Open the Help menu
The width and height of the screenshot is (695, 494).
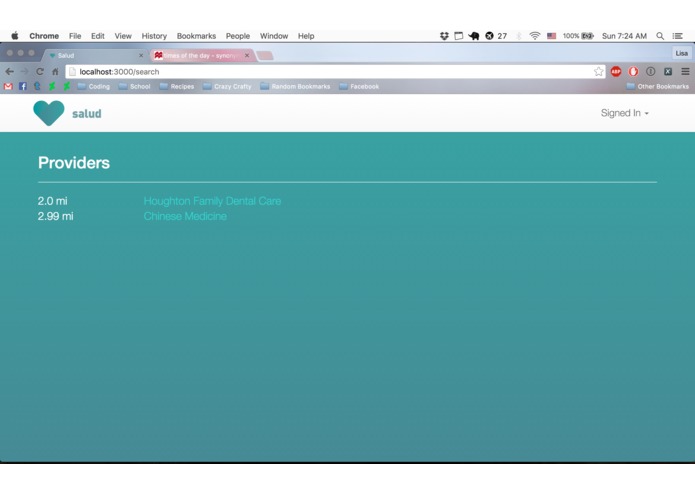point(306,36)
